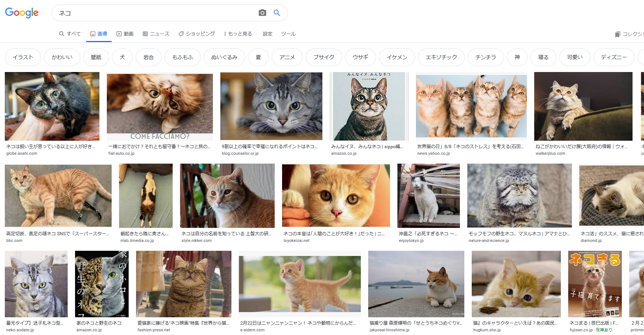This screenshot has width=644, height=335.
Task: Filter by もふもふ chip
Action: click(x=183, y=57)
